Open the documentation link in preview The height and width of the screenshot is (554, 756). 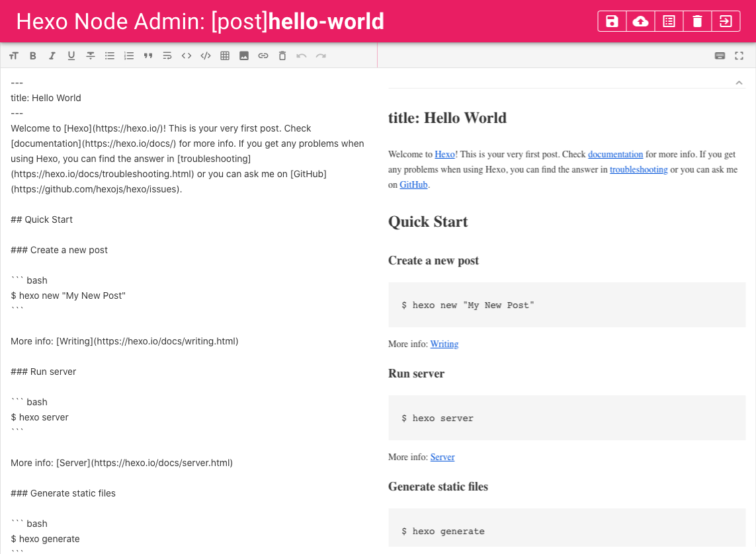pos(615,154)
